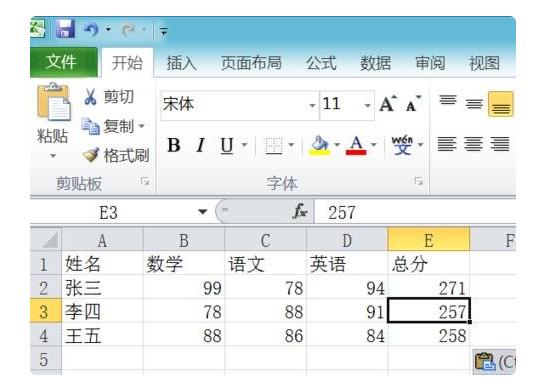The width and height of the screenshot is (547, 385).
Task: Open the Excel application icon menu
Action: click(x=38, y=28)
